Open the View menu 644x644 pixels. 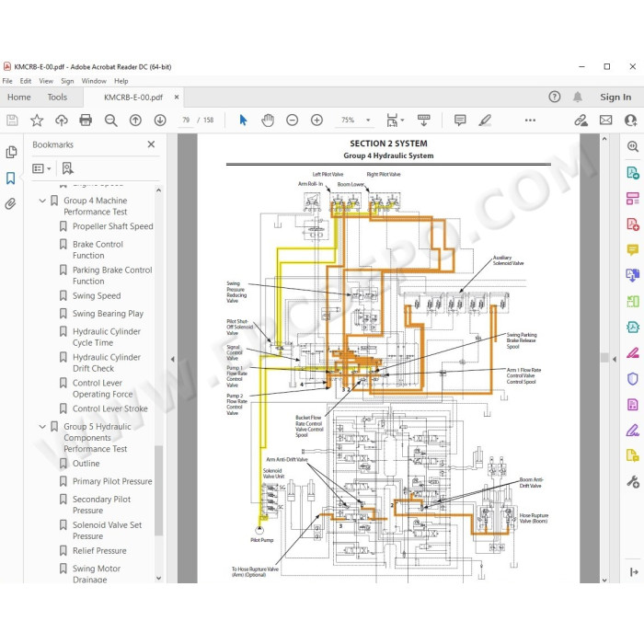(46, 81)
